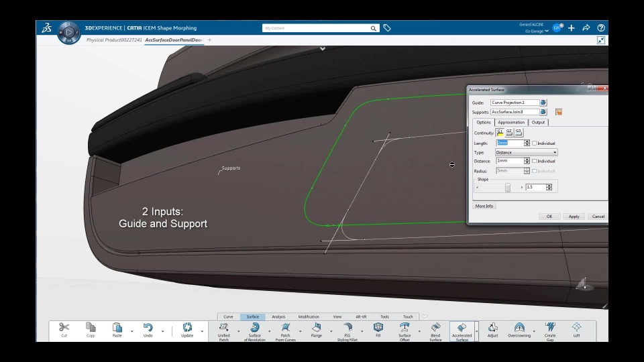Viewport: 644px width, 362px height.
Task: Expand Overcrowning options arrow
Action: (x=534, y=330)
